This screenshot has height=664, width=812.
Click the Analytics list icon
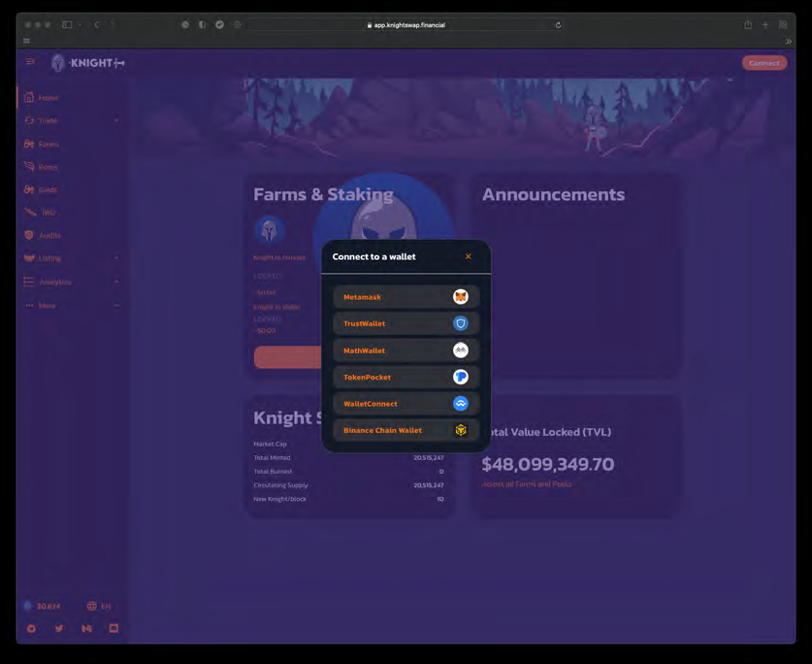tap(29, 282)
